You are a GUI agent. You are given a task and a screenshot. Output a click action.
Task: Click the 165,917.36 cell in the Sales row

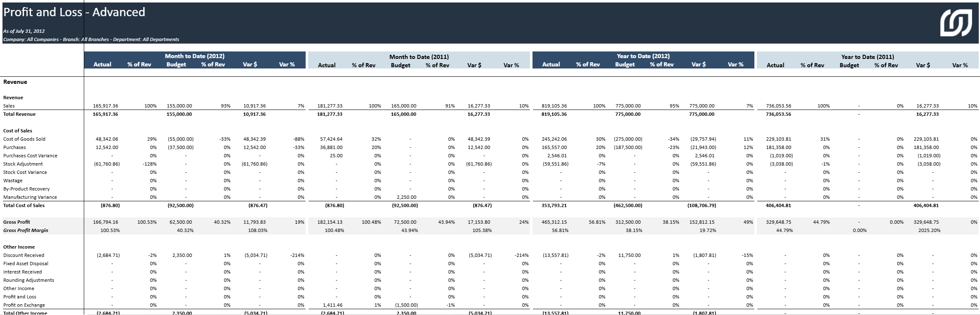[106, 106]
